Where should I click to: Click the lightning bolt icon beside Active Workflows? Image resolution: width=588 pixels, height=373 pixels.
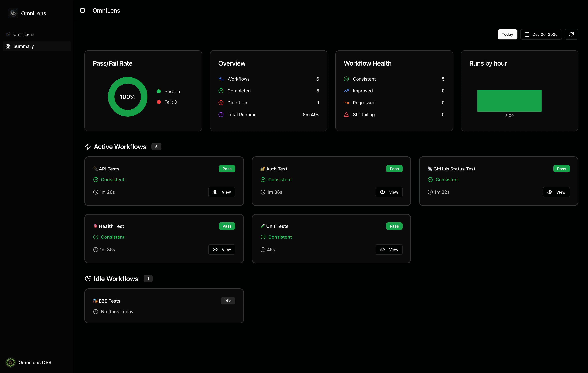(88, 147)
